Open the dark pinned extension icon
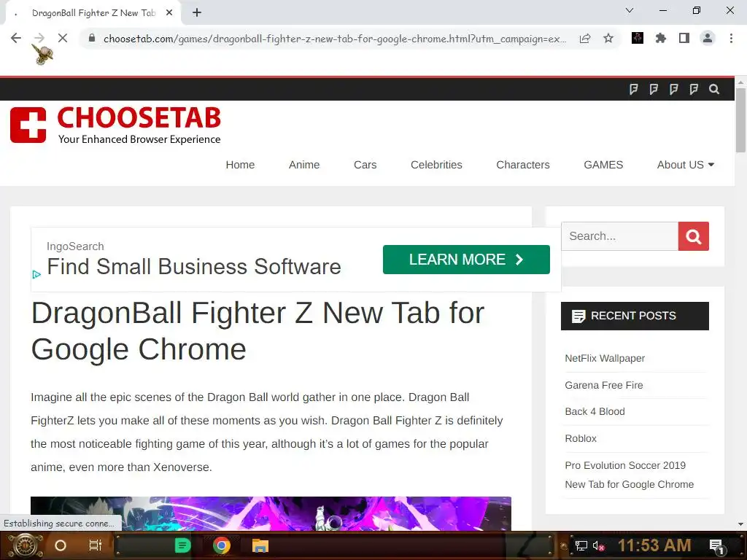The height and width of the screenshot is (560, 747). [x=638, y=38]
